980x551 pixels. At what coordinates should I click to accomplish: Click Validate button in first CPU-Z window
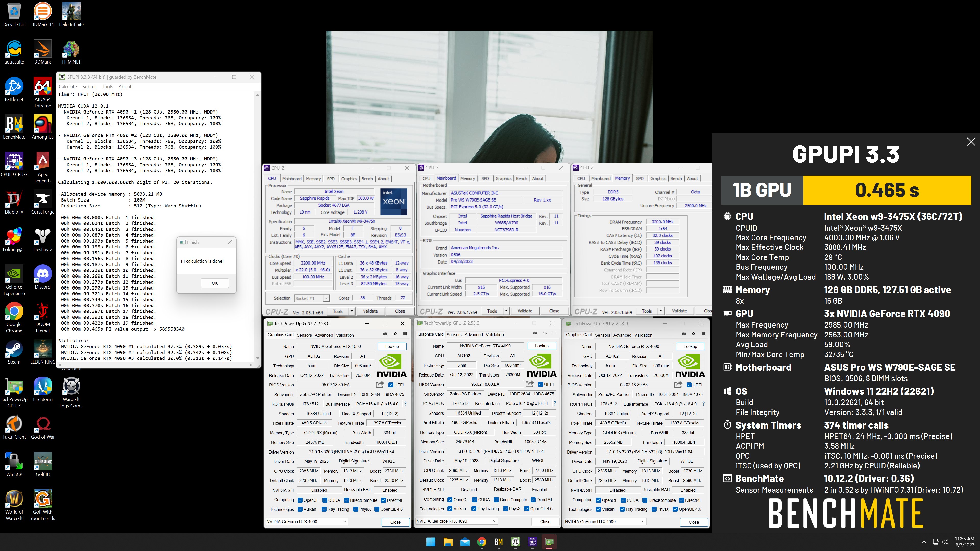(x=370, y=311)
